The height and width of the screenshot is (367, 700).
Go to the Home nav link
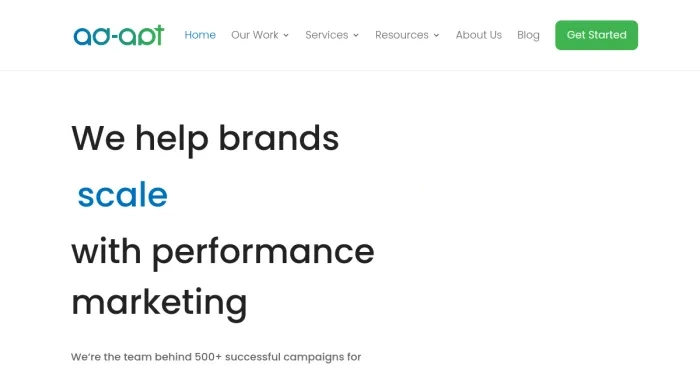pyautogui.click(x=200, y=35)
